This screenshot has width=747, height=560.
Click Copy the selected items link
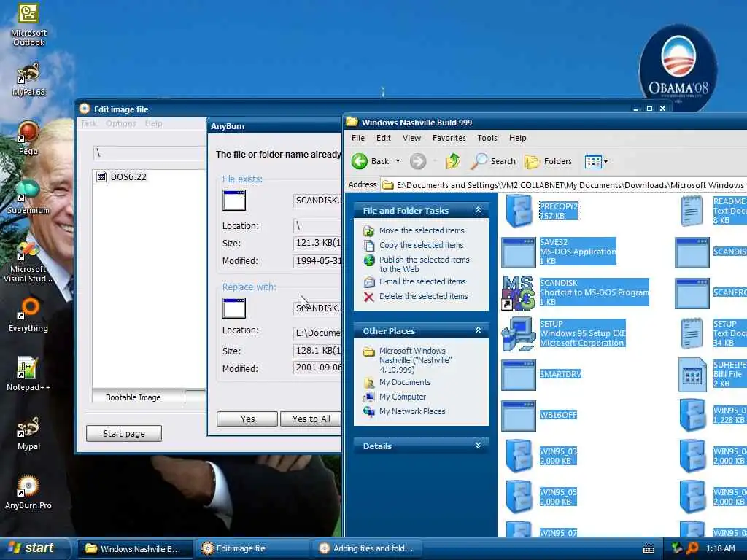pos(421,245)
